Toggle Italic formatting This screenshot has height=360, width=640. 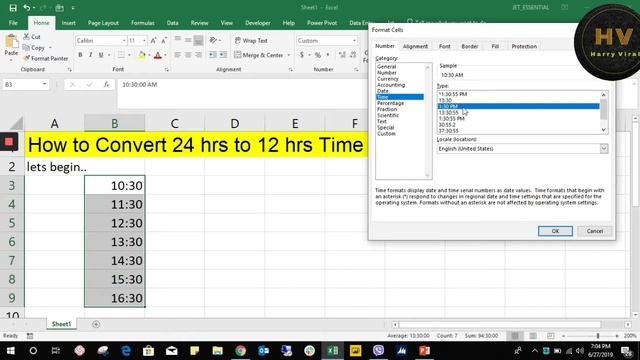pos(90,55)
